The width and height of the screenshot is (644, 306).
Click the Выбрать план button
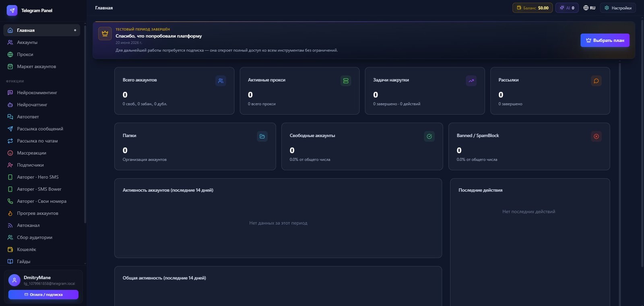point(605,40)
